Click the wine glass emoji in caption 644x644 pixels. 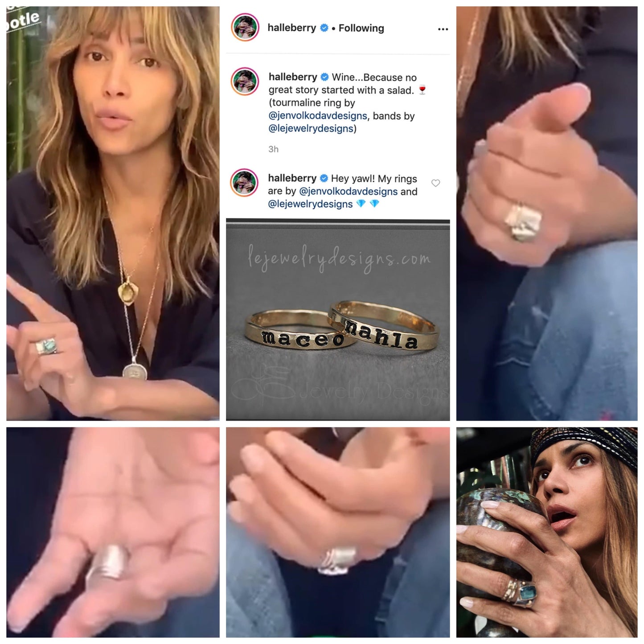pyautogui.click(x=422, y=90)
